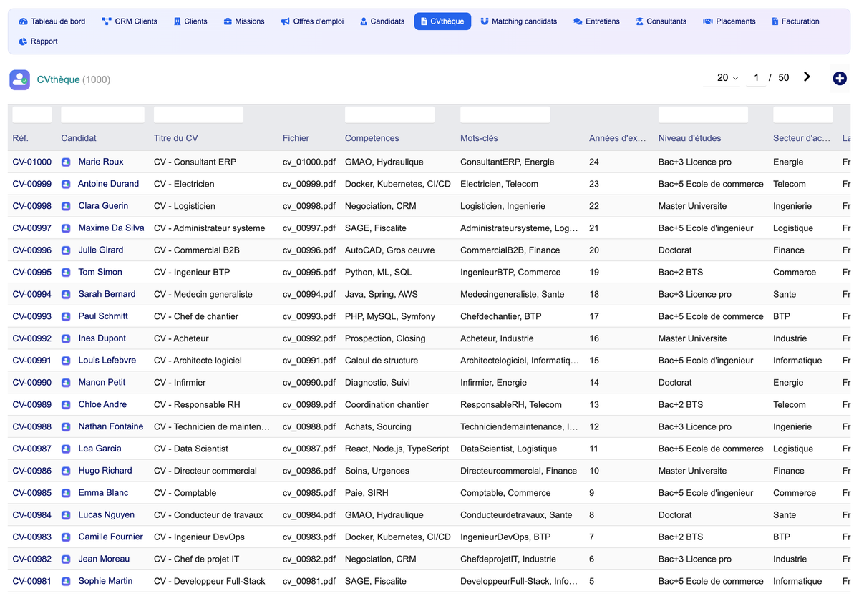The image size is (859, 616).
Task: Open the Clients tab
Action: click(190, 21)
